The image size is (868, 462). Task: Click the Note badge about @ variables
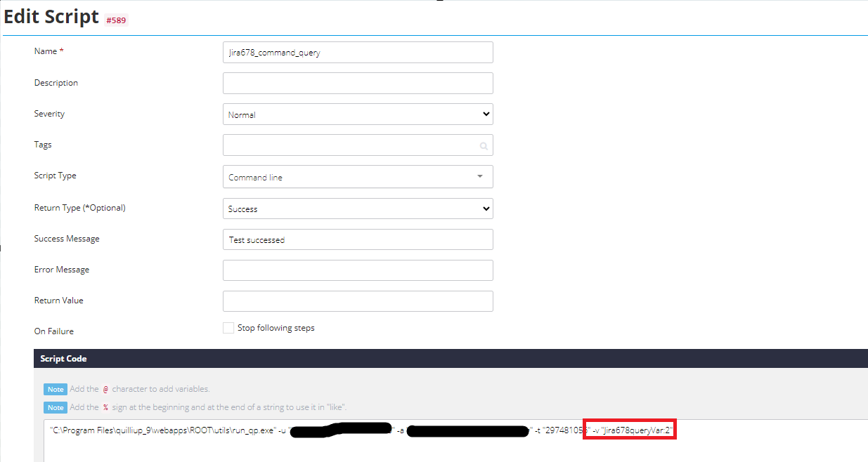(55, 389)
